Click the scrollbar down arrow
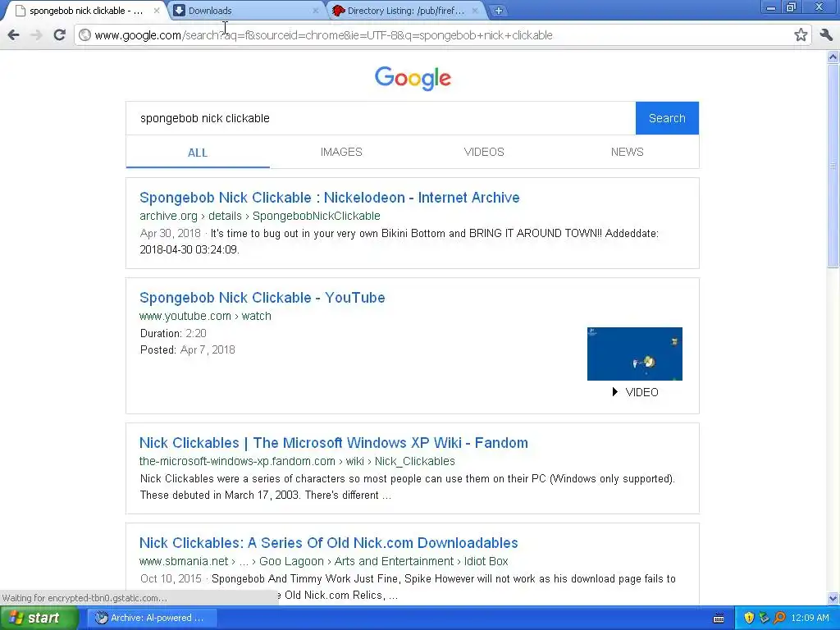The width and height of the screenshot is (840, 630). click(x=833, y=598)
